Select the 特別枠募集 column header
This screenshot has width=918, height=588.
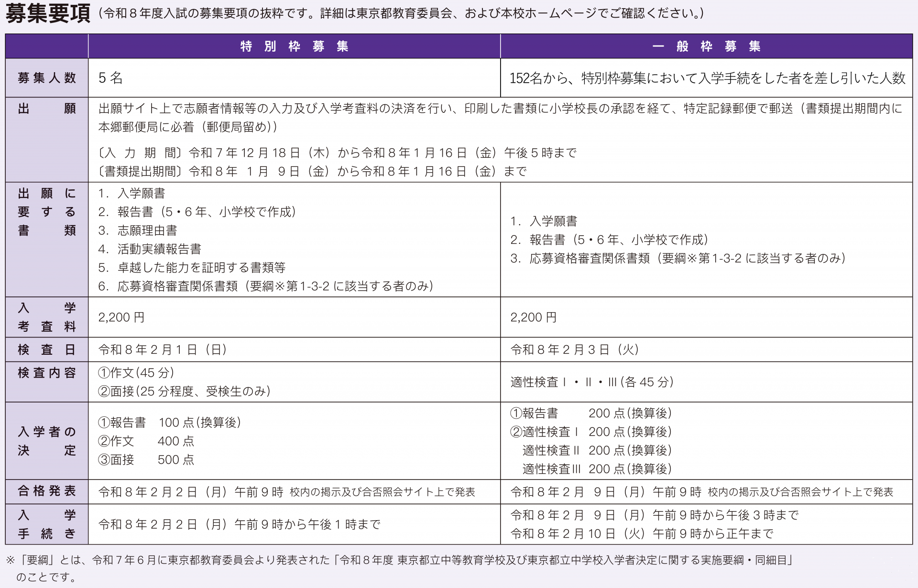pos(294,46)
